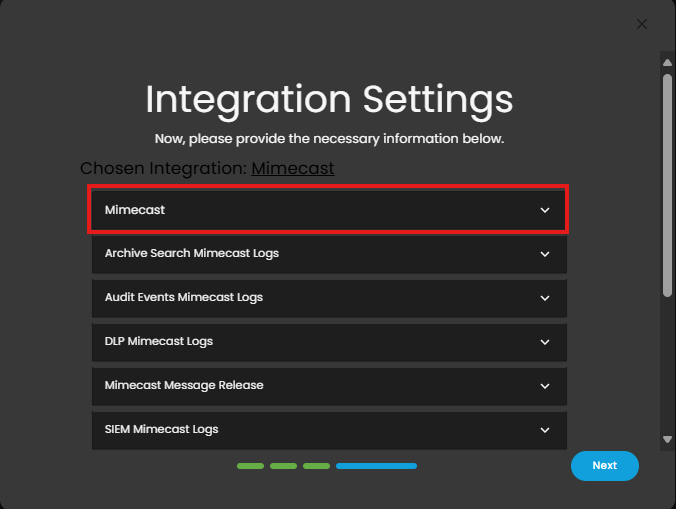Click 'Archive Search Mimecast Logs' label
The height and width of the screenshot is (509, 676).
(192, 253)
